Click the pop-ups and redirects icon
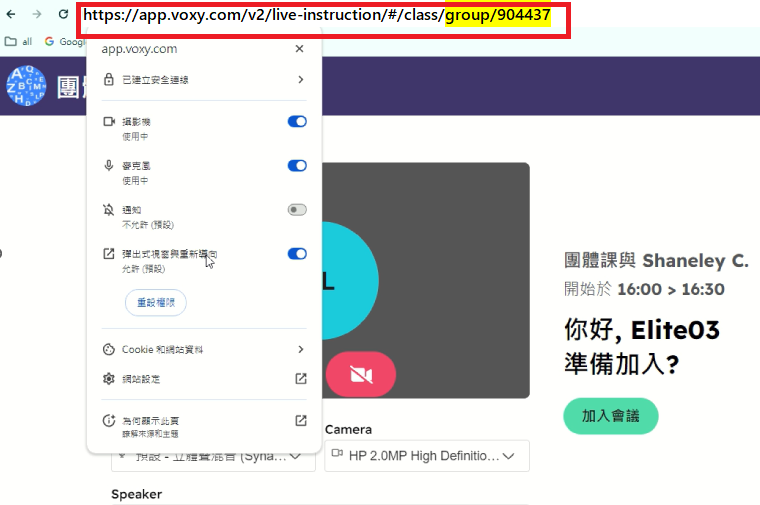 109,254
